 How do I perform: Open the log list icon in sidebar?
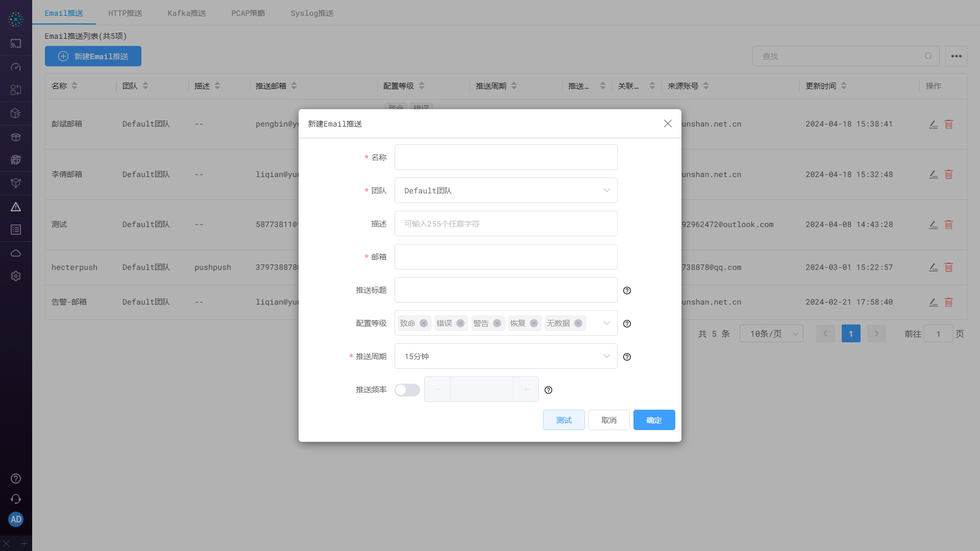pos(16,230)
